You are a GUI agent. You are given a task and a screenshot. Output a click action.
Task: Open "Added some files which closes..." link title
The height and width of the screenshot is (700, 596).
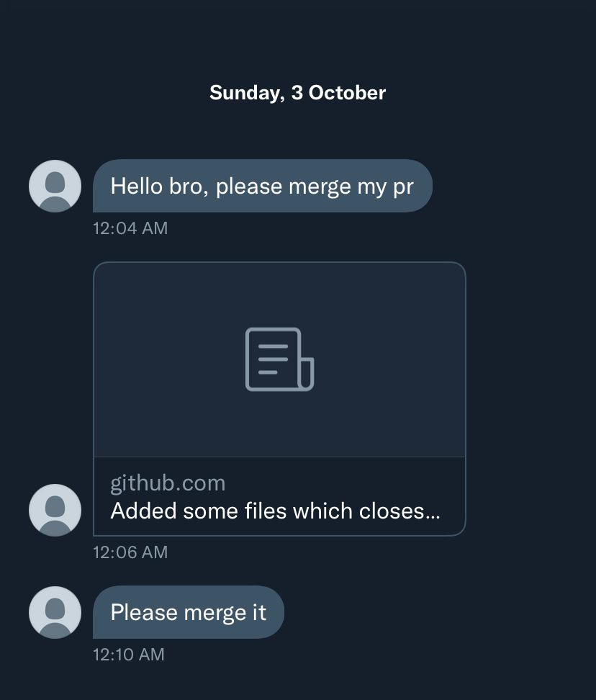tap(275, 511)
